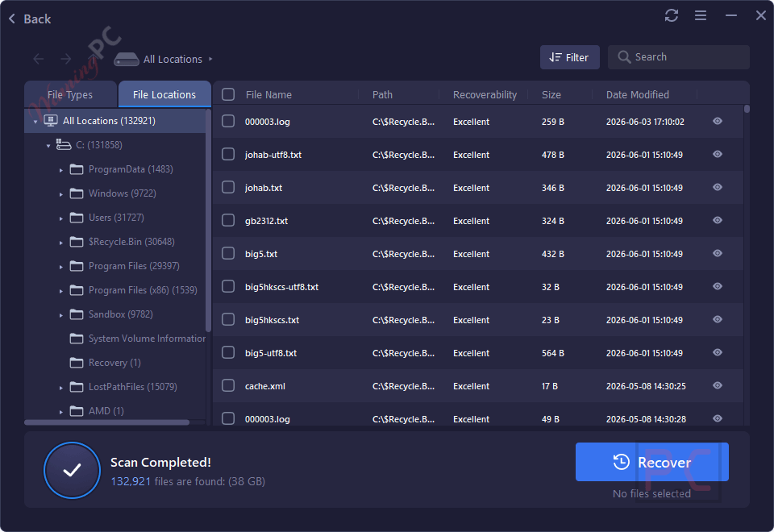
Task: Select the AMD (1) folder
Action: coord(106,411)
